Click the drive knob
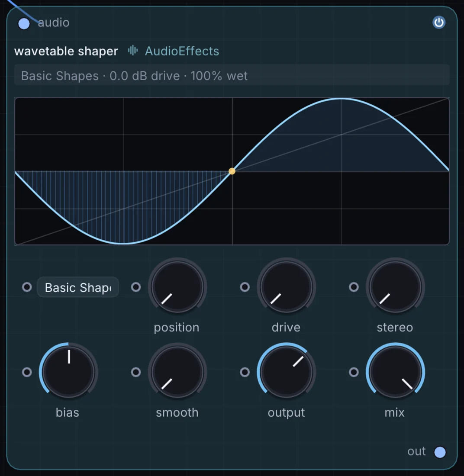The height and width of the screenshot is (476, 464). (x=287, y=287)
